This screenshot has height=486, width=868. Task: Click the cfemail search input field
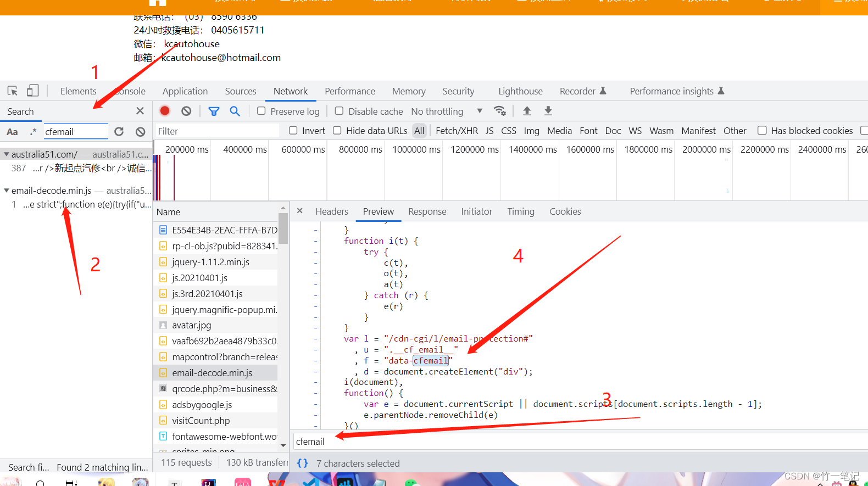point(76,132)
